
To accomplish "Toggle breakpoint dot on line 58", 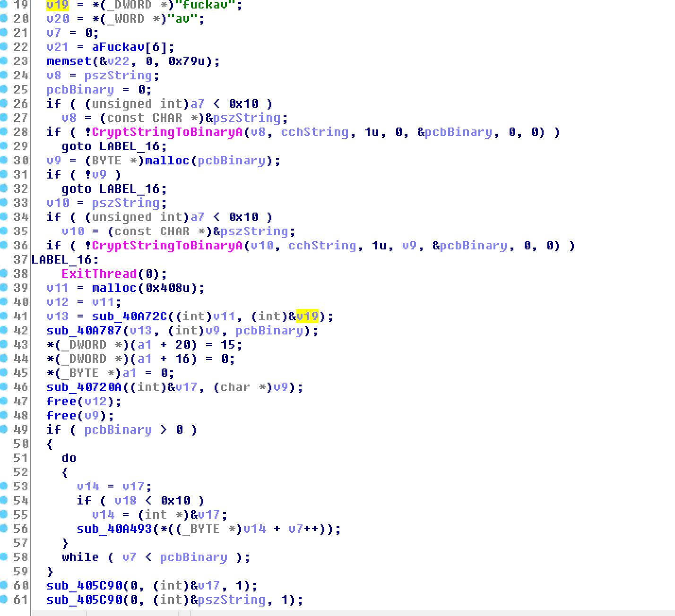I will tap(4, 557).
